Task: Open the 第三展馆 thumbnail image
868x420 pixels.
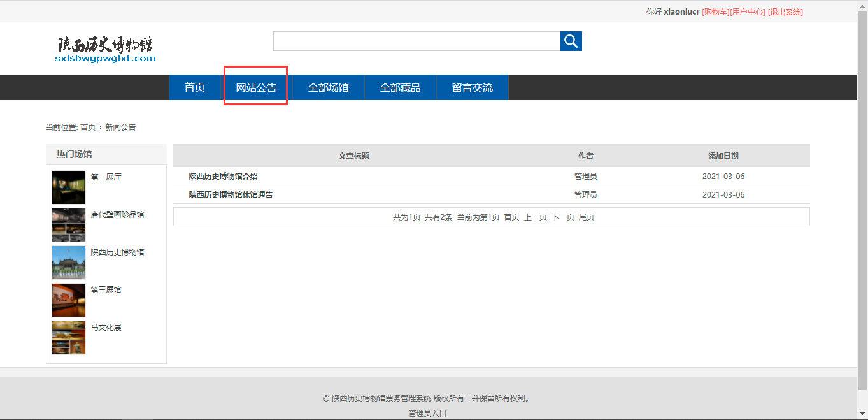Action: [x=69, y=300]
